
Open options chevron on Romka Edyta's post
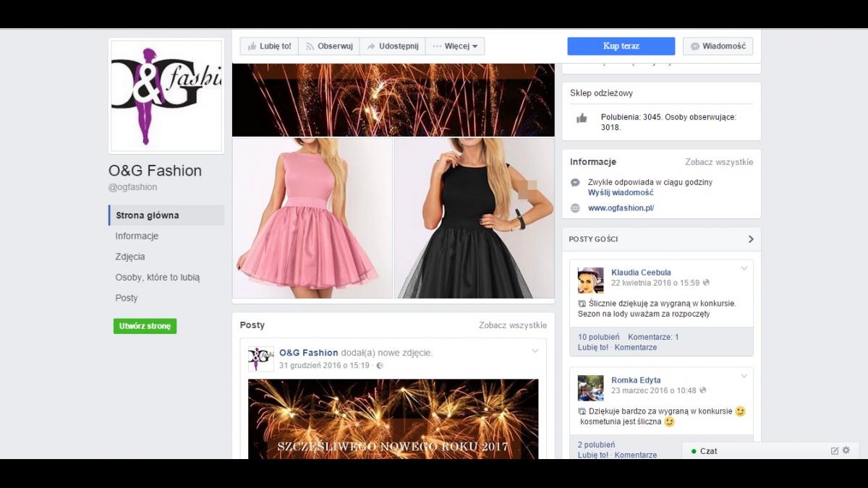[744, 377]
